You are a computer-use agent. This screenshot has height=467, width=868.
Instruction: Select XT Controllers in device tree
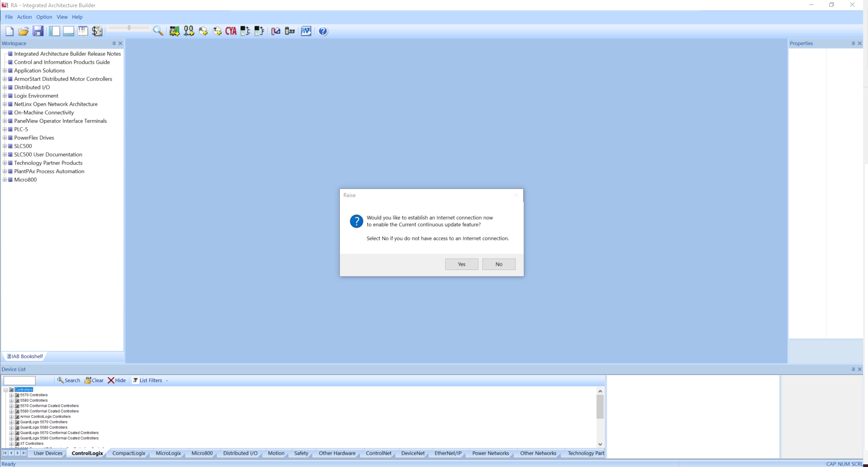coord(32,444)
